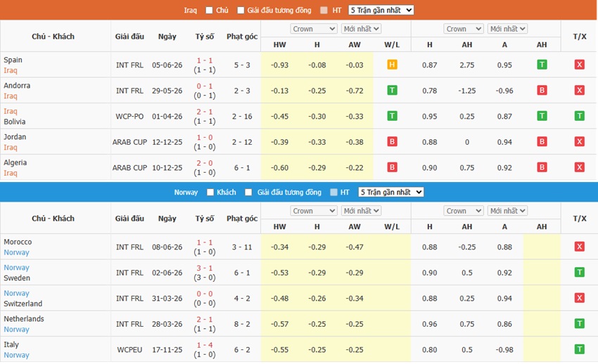598x364 pixels.
Task: Open first Mới nhất dropdown in Norway table
Action: [361, 211]
